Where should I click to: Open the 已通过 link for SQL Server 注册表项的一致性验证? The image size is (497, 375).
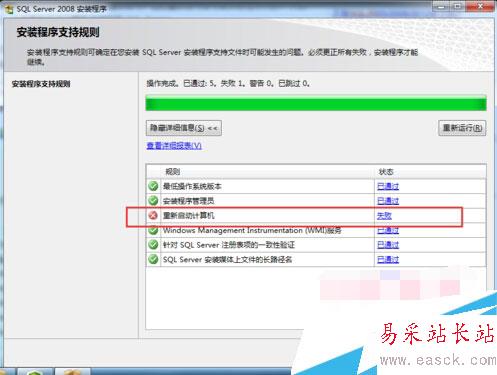click(388, 245)
